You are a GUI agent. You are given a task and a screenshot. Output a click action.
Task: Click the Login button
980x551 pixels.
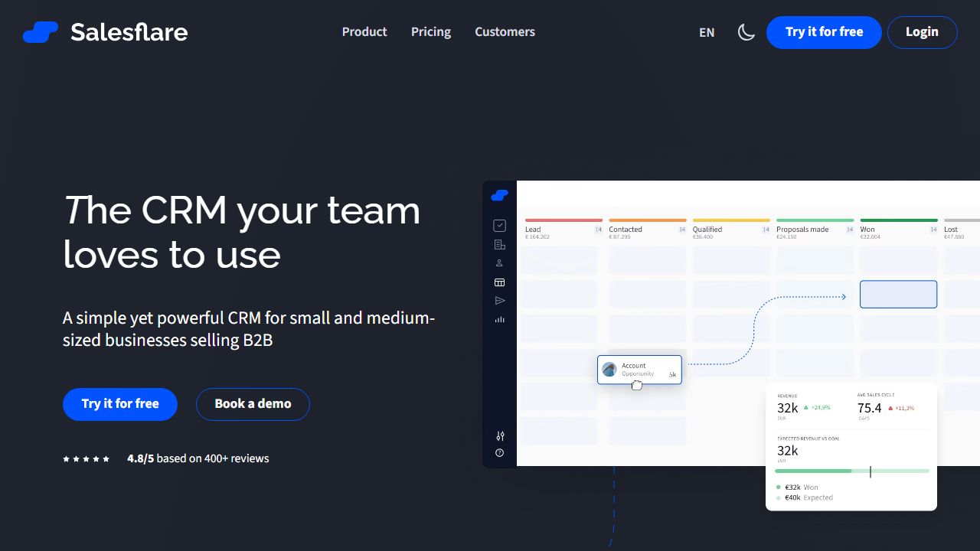click(922, 32)
